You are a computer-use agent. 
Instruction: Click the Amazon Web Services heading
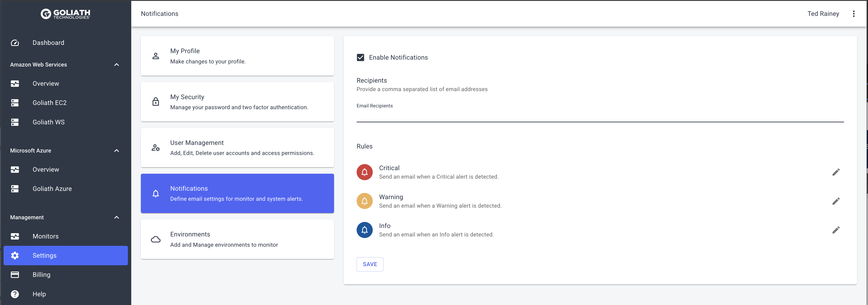[x=38, y=65]
